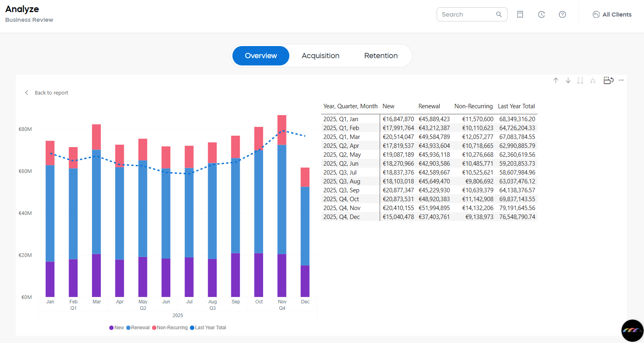This screenshot has width=644, height=343.
Task: Open the refresh history clock icon
Action: (542, 15)
